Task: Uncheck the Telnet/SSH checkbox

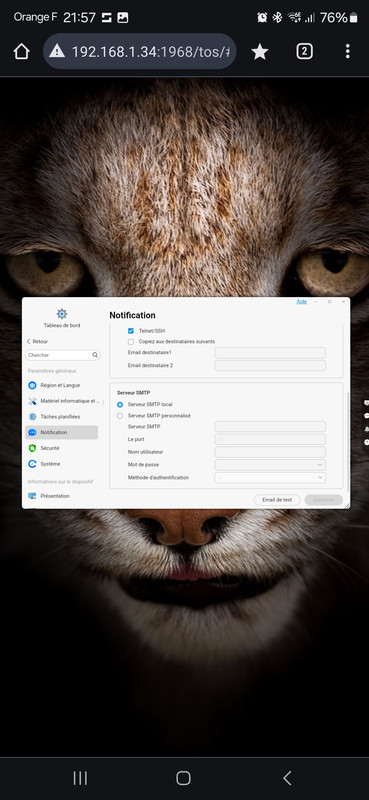Action: (x=131, y=331)
